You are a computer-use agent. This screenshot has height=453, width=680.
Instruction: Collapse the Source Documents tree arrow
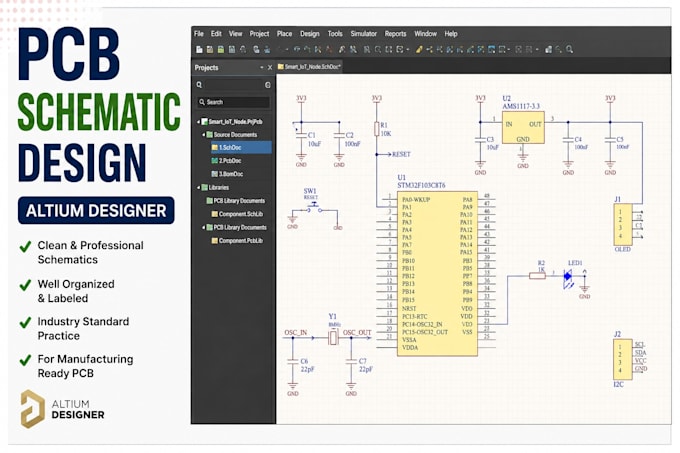tap(203, 135)
